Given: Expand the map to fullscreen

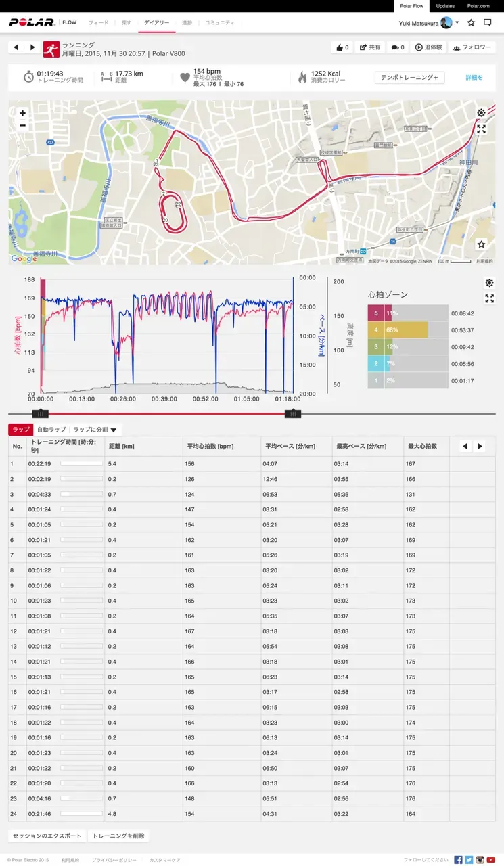Looking at the screenshot, I should [481, 129].
